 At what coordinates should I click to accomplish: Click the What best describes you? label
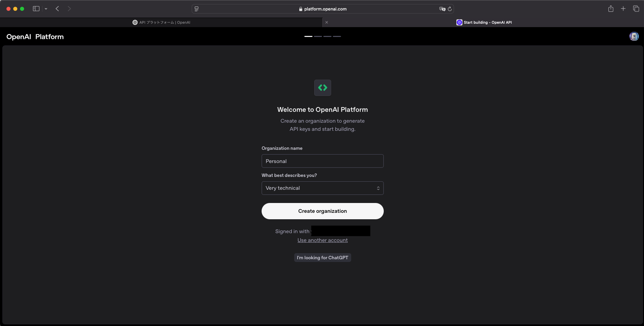pyautogui.click(x=289, y=175)
